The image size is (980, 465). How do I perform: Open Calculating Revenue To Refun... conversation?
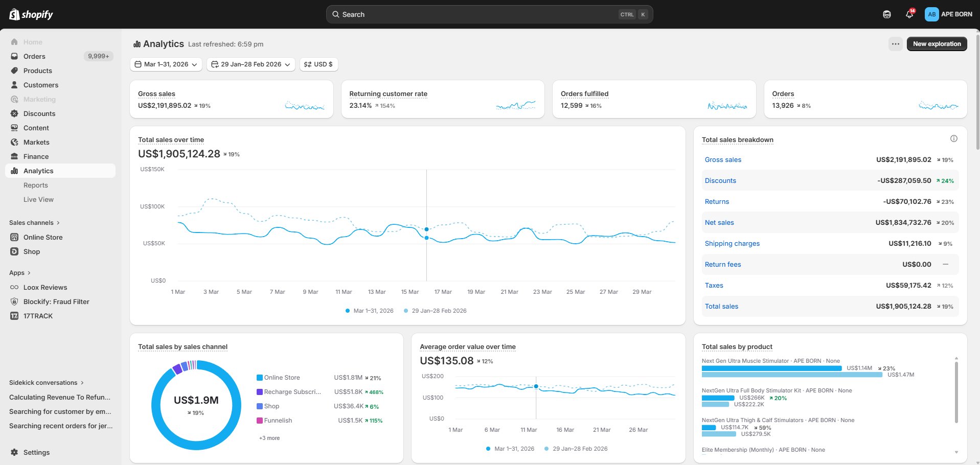pos(60,397)
